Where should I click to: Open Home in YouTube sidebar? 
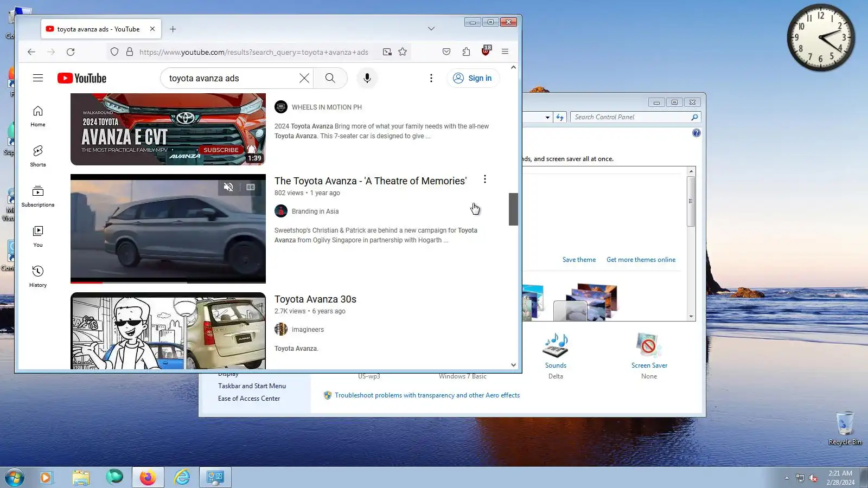[38, 117]
